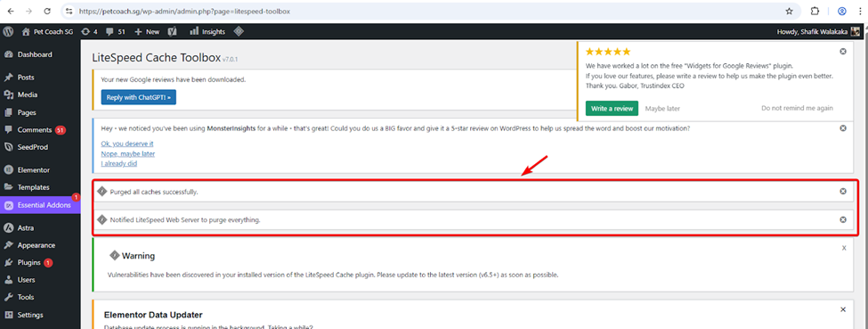Dismiss the Trustindex review notice
This screenshot has width=868, height=329.
[x=843, y=51]
